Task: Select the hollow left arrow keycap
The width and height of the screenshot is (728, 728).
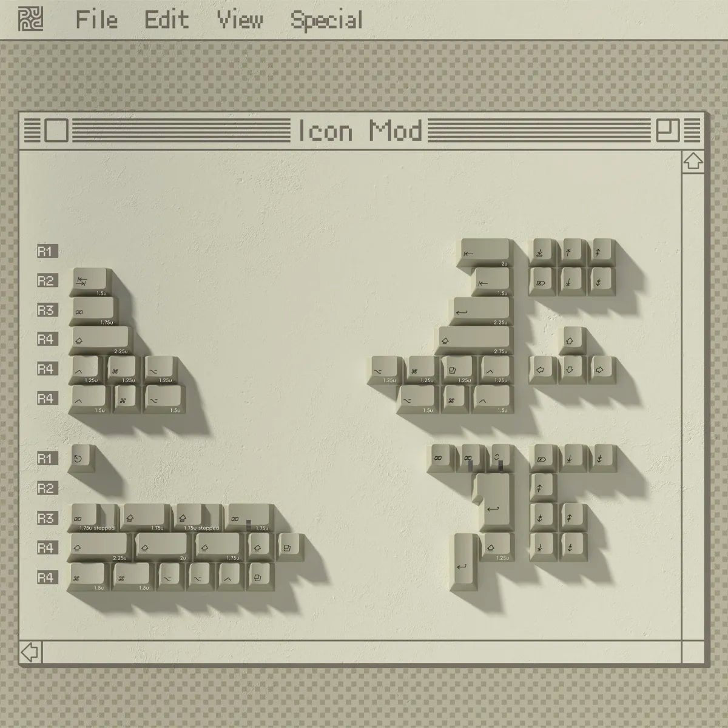Action: click(x=542, y=369)
